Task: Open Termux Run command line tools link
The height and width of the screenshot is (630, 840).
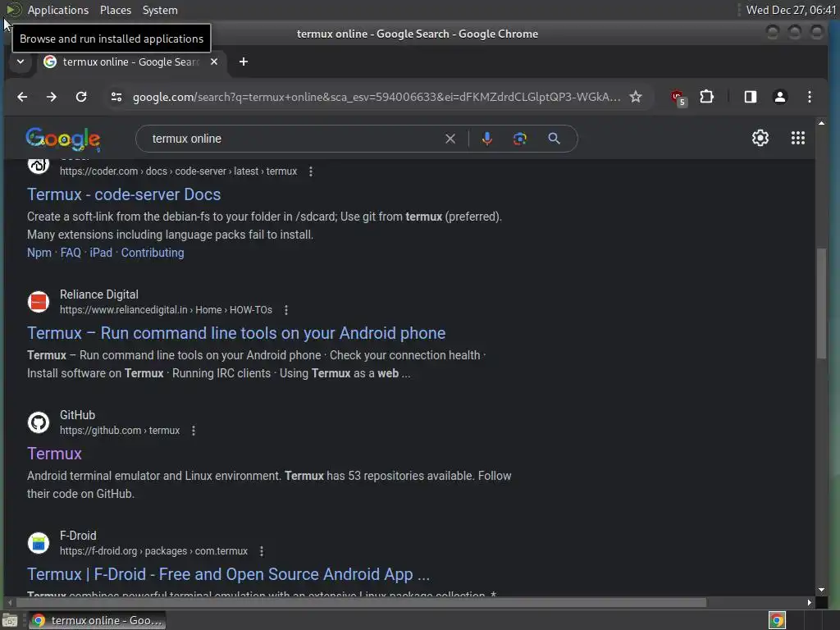Action: 236,333
